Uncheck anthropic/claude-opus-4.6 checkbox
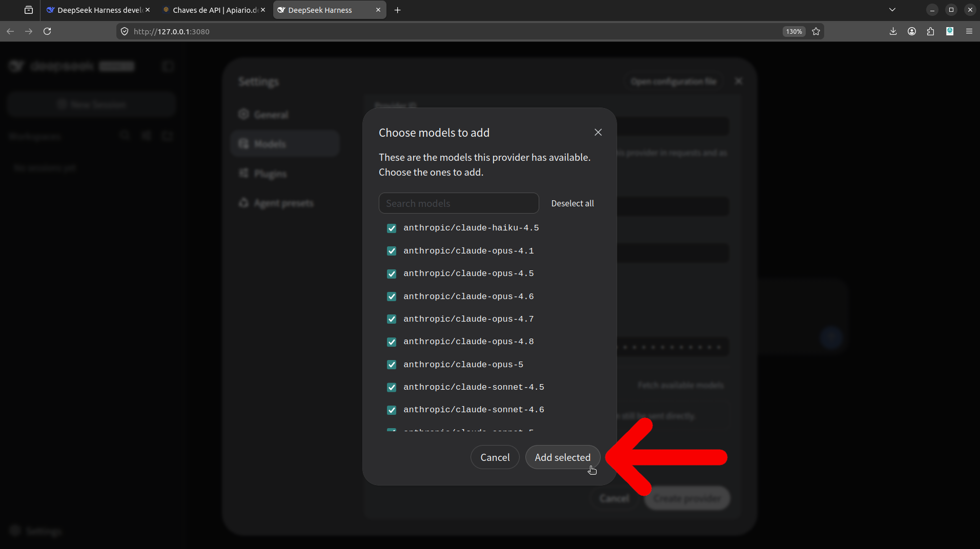The image size is (980, 549). (392, 297)
